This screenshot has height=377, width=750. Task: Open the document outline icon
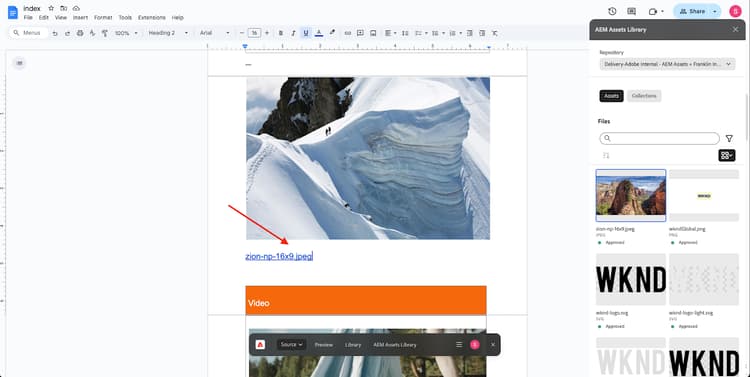(19, 63)
